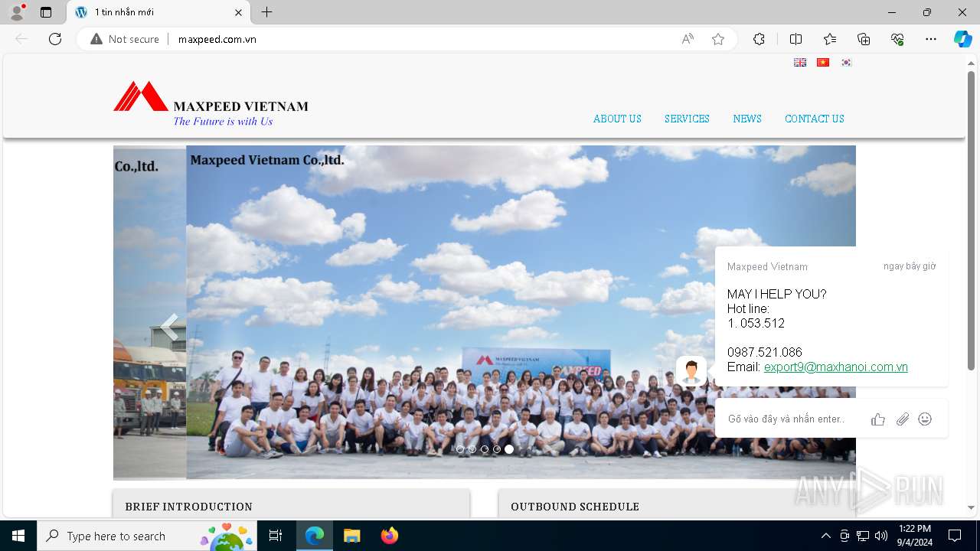Screen dimensions: 980x551
Task: Click the BRIEF INTRODUCTION heading
Action: coord(188,507)
